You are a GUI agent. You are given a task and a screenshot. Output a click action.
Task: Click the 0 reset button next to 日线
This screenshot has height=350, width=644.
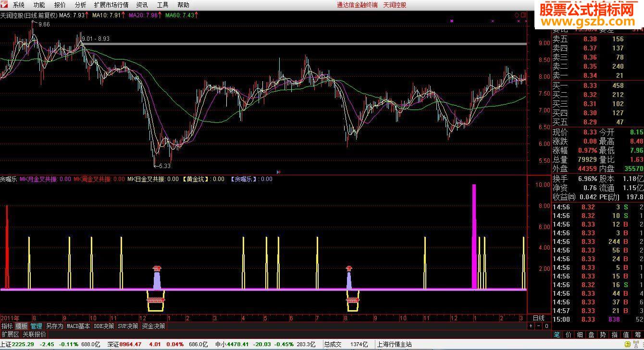coord(546,326)
